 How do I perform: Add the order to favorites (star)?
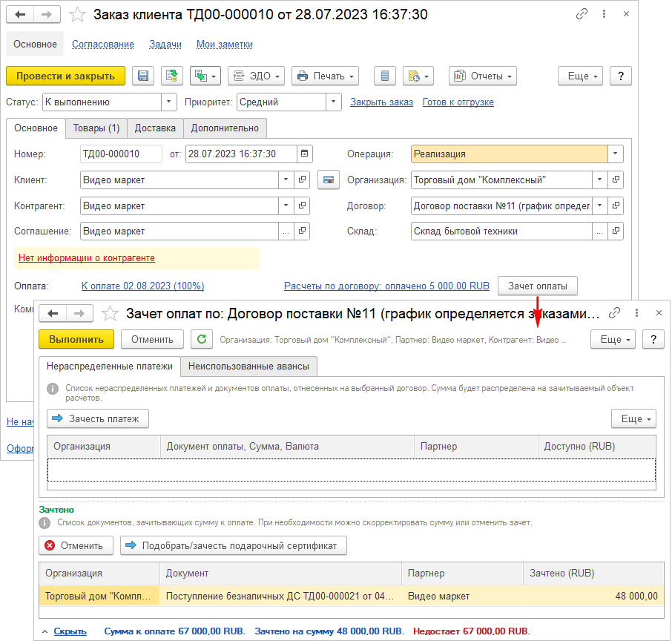77,14
